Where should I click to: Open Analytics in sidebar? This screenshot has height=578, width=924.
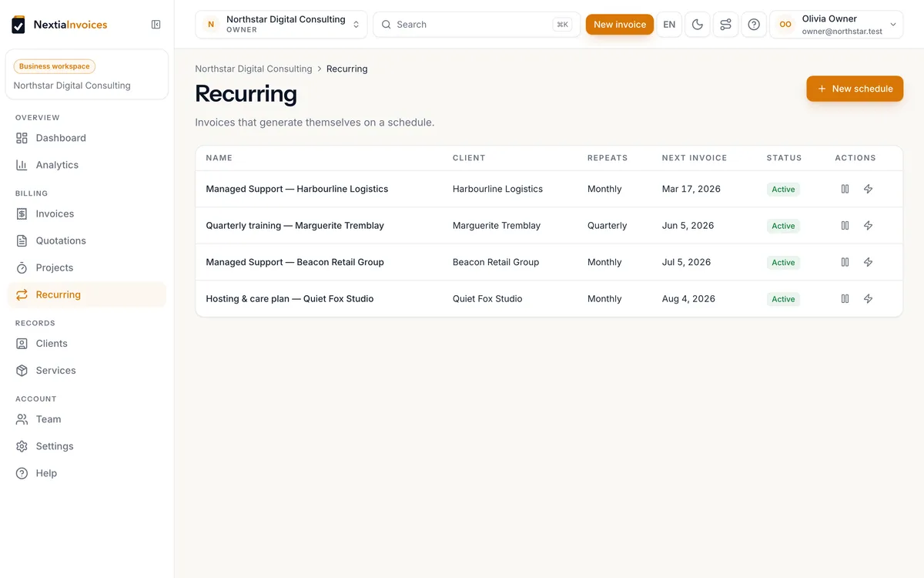86,165
